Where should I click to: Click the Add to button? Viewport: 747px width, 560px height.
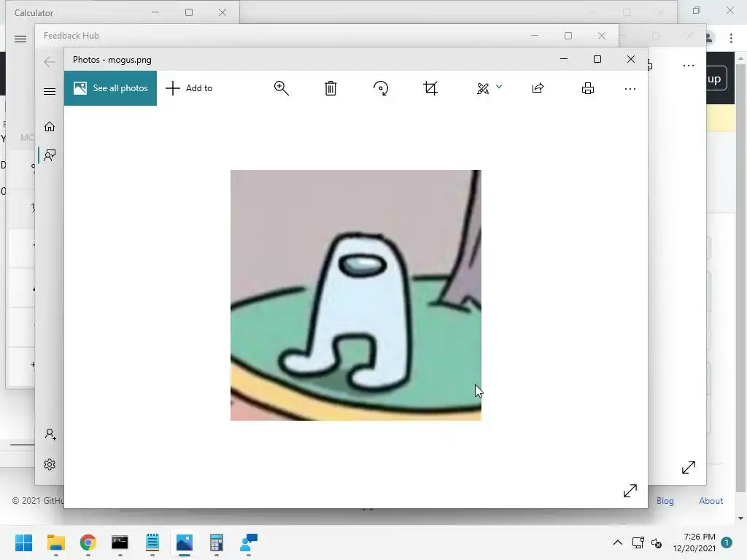(x=189, y=88)
